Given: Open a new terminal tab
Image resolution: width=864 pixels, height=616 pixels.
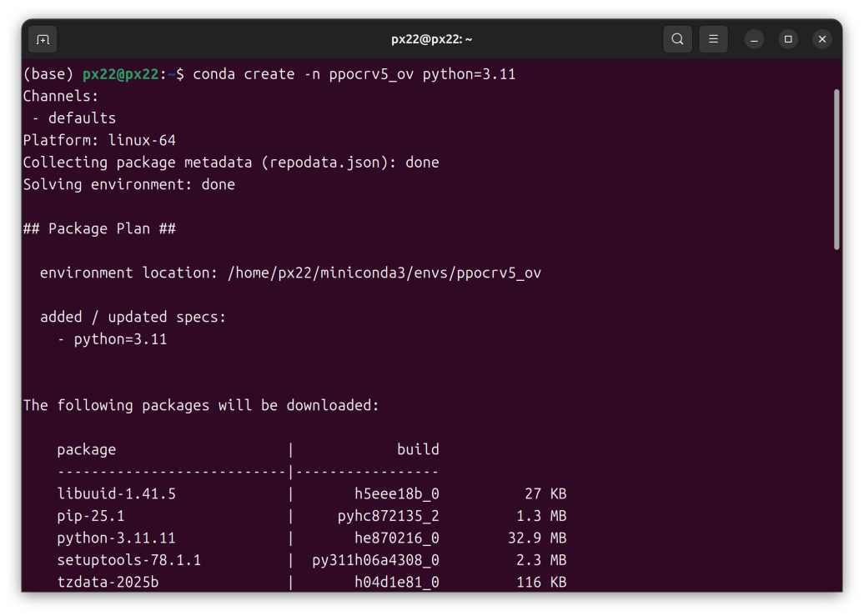Looking at the screenshot, I should [x=43, y=39].
